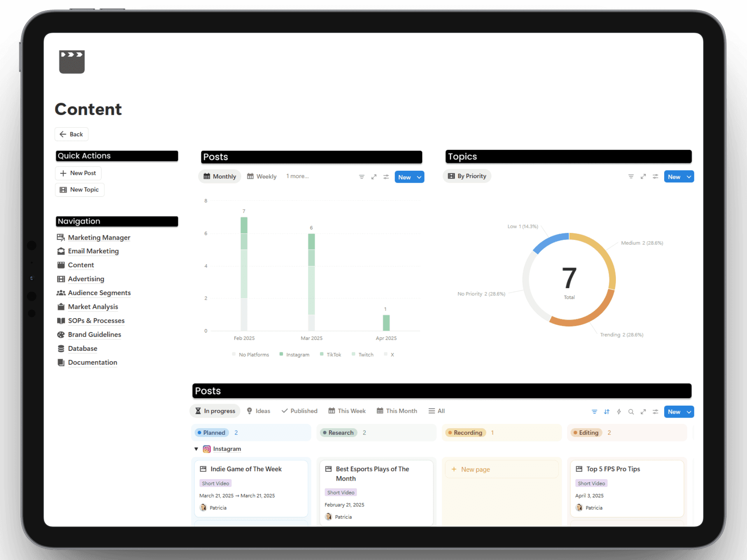
Task: Open 'Indie Game of The Week' card
Action: (x=246, y=469)
